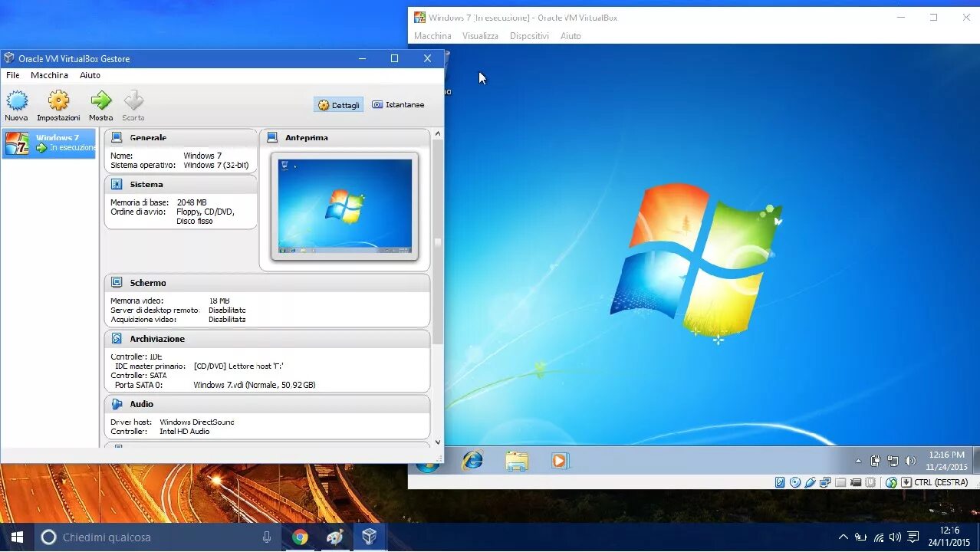Image resolution: width=980 pixels, height=552 pixels.
Task: Click the network adapters icon in VM status bar
Action: click(x=825, y=482)
